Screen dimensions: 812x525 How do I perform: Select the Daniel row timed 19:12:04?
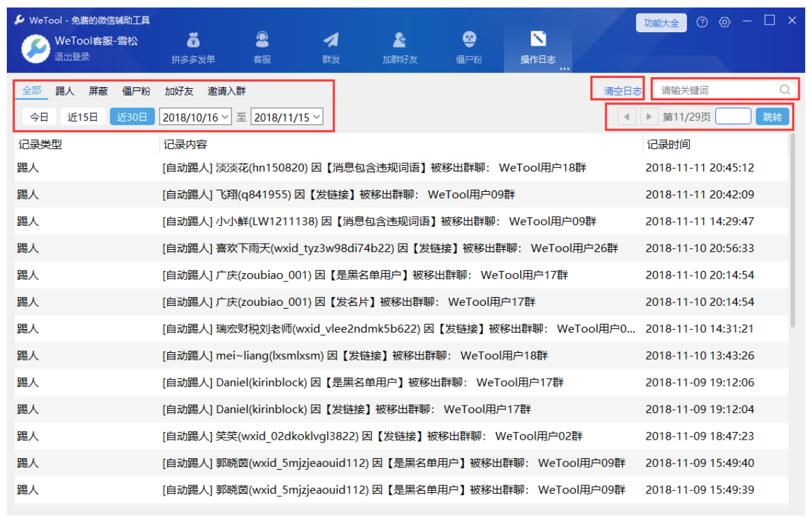click(x=401, y=410)
